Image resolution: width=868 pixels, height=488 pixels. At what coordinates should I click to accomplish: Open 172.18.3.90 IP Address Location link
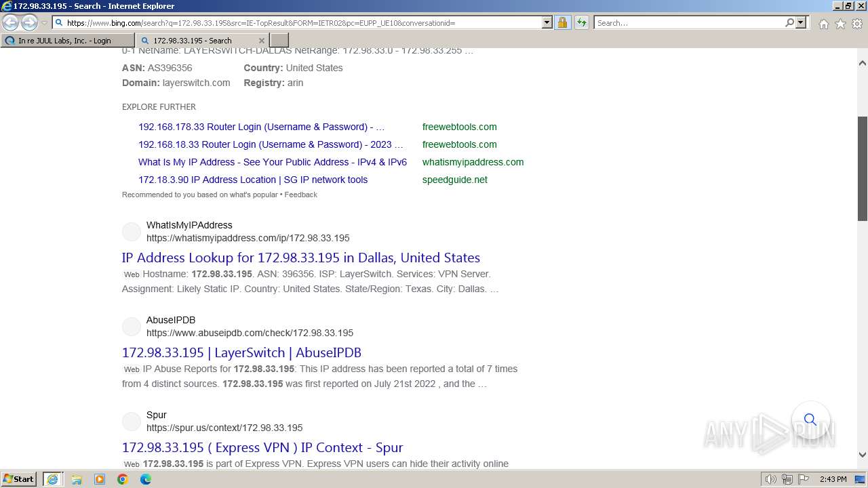[x=253, y=180]
